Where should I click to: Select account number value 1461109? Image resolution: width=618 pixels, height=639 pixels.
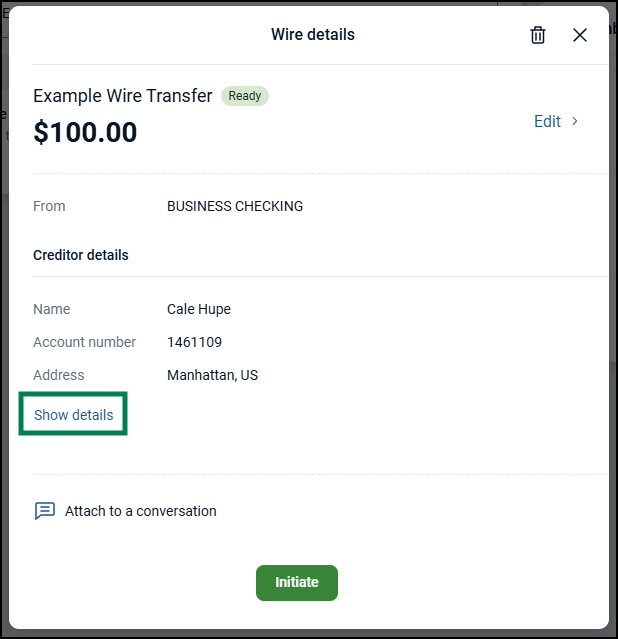click(194, 342)
